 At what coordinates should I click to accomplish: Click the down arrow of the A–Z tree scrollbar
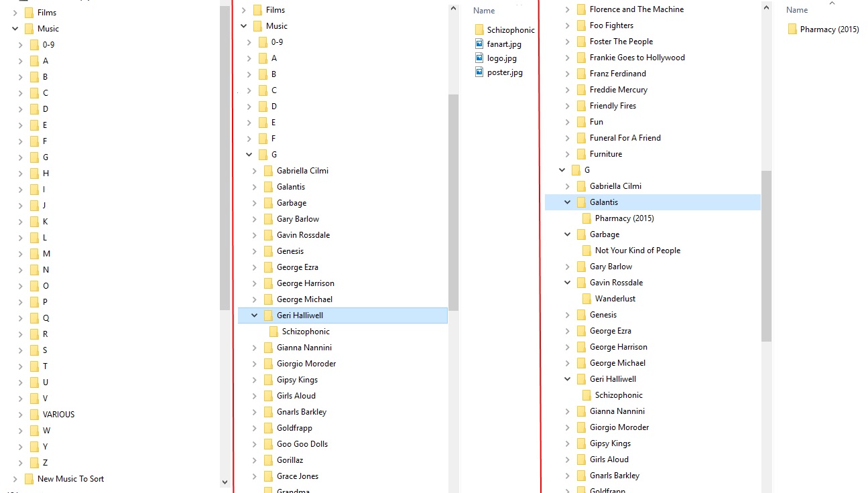click(x=225, y=482)
